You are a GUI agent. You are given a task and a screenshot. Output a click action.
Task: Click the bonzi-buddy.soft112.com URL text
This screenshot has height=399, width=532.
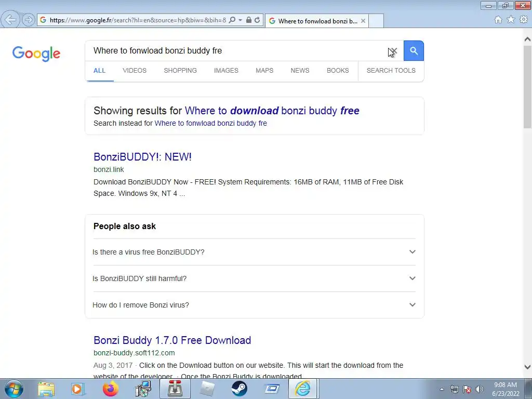(134, 353)
